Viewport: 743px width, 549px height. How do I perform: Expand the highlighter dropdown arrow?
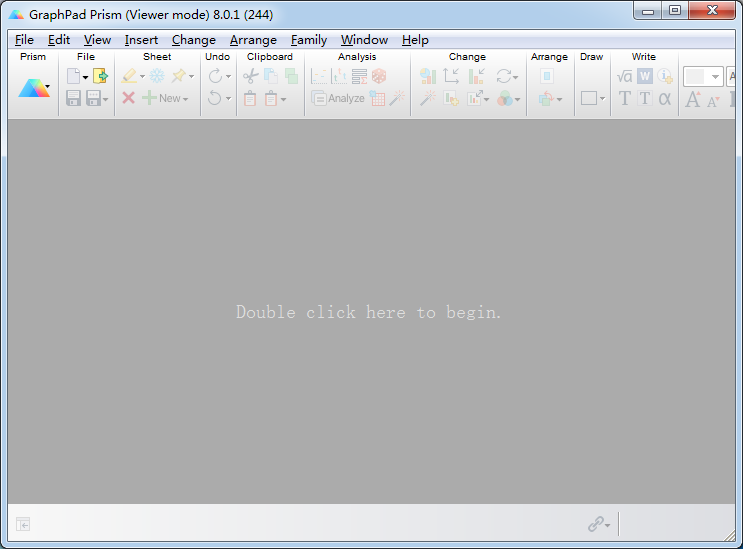(142, 77)
